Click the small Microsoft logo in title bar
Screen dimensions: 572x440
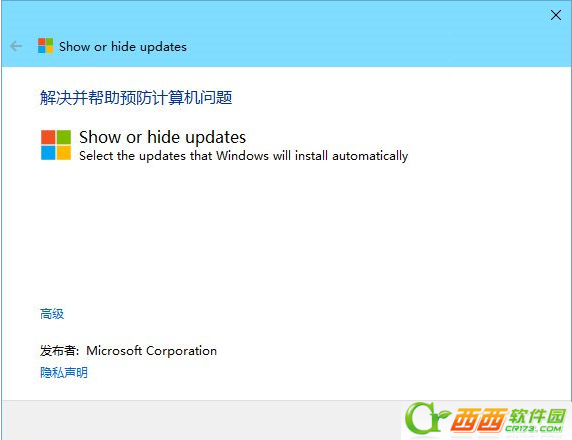(46, 46)
